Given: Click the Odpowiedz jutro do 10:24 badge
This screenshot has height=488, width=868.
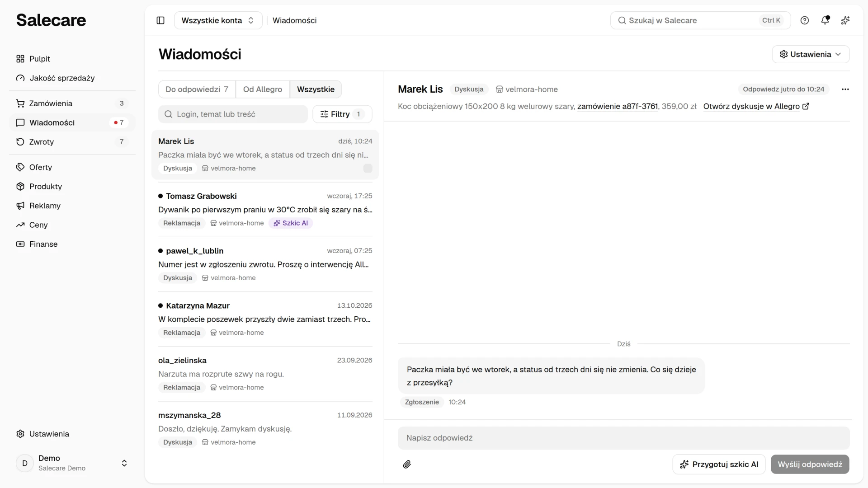Looking at the screenshot, I should click(783, 89).
